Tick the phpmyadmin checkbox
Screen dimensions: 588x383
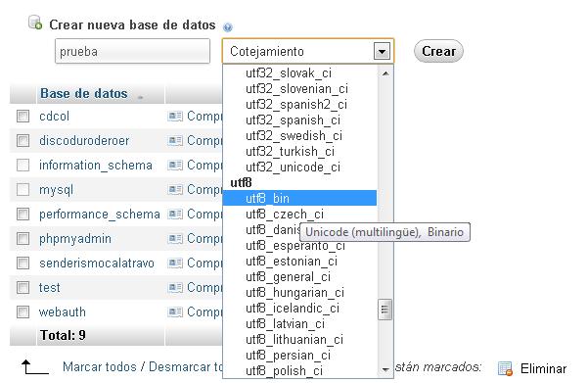(x=23, y=238)
